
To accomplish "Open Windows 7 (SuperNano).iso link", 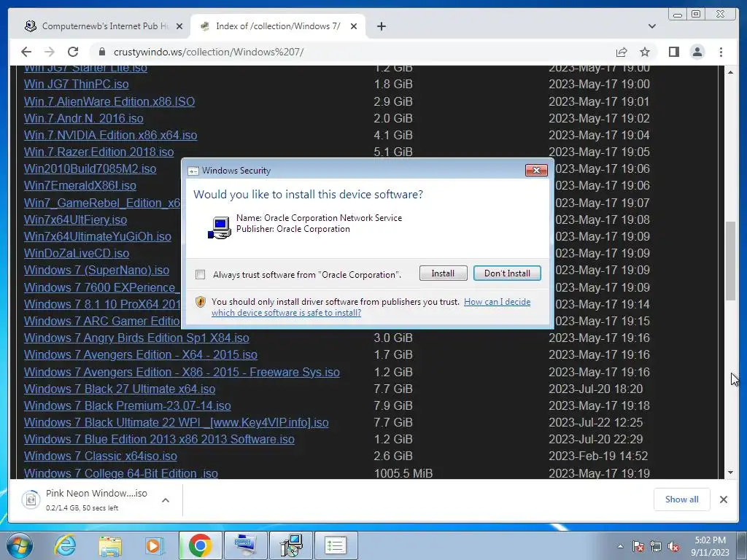I will [96, 271].
